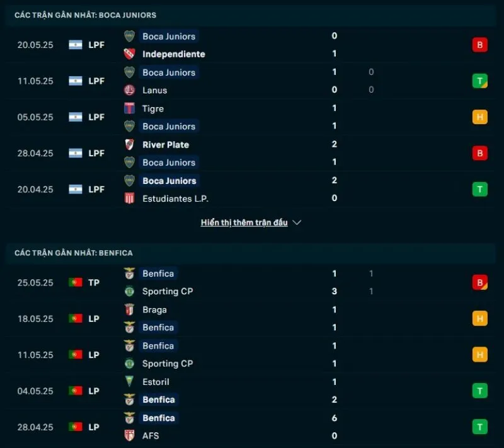This screenshot has width=504, height=448.
Task: Click the Estoril club logo
Action: click(x=130, y=382)
